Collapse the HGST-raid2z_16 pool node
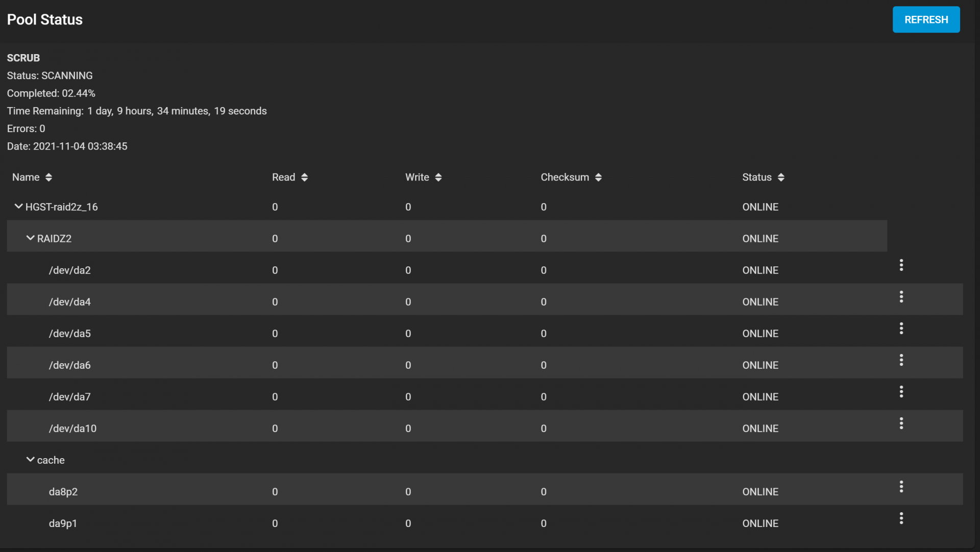Viewport: 980px width, 552px height. tap(18, 207)
